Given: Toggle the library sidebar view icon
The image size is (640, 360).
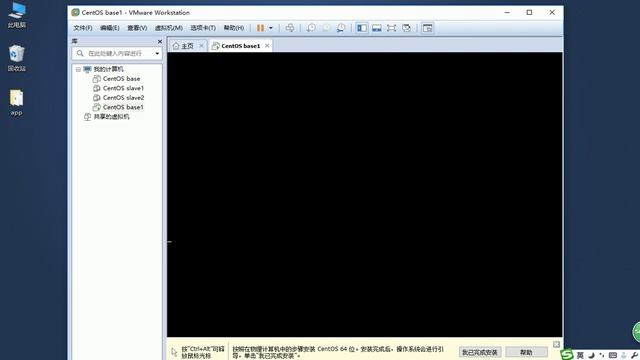Looking at the screenshot, I should coord(362,28).
